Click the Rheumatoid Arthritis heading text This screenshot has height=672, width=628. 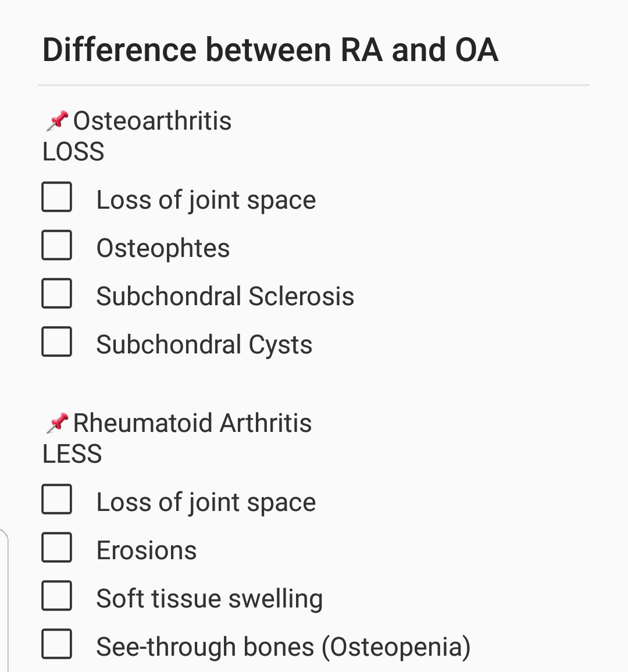pyautogui.click(x=192, y=423)
